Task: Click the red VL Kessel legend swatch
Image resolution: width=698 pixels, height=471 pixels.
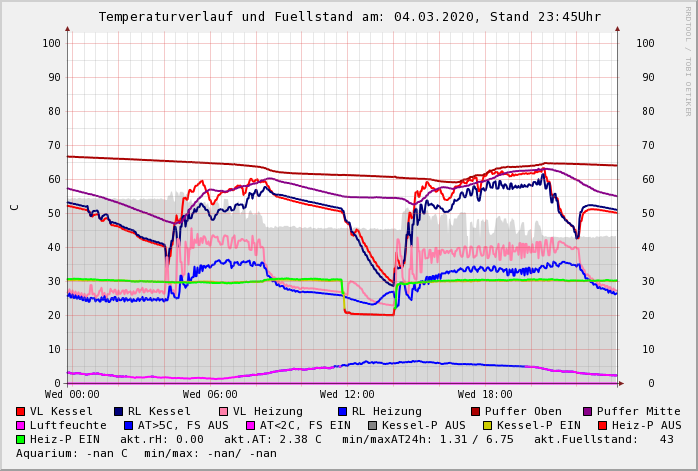Action: (21, 412)
